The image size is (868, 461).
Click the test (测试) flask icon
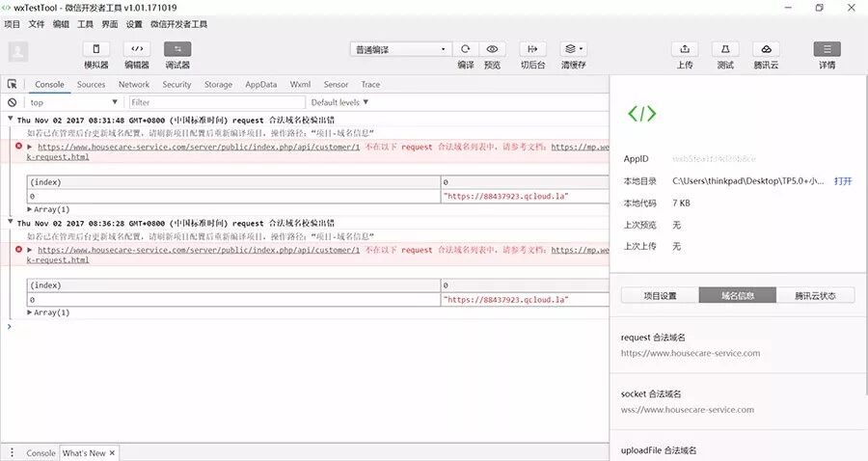click(725, 48)
